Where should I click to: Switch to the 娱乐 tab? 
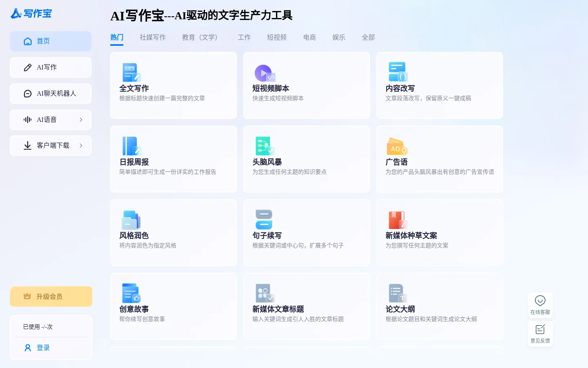(339, 37)
